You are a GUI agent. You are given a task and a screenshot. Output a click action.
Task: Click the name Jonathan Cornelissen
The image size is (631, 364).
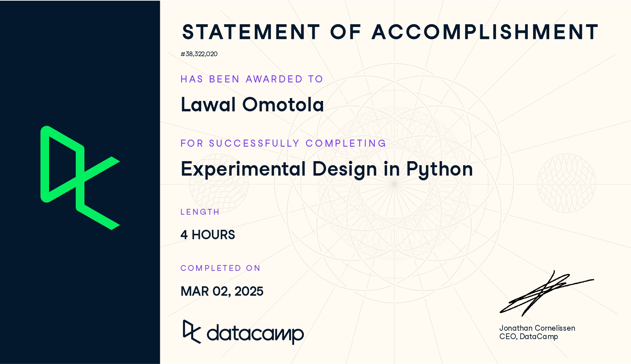tap(537, 328)
